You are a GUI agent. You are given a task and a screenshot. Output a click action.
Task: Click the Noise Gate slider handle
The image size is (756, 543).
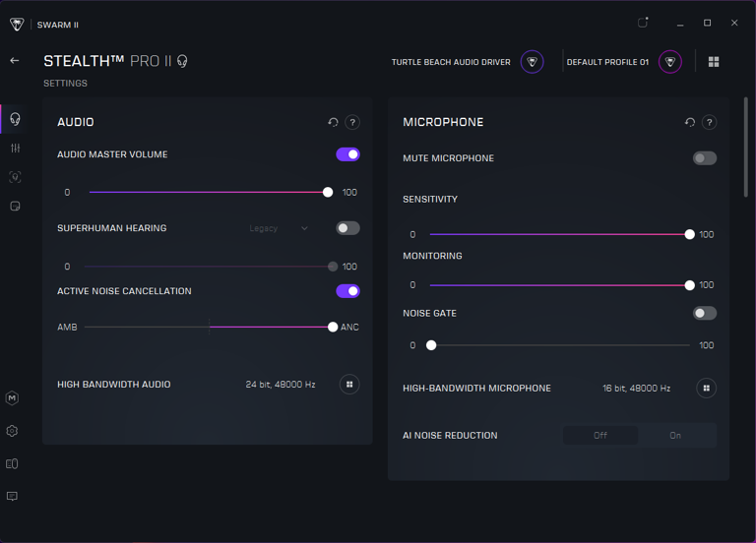pos(431,345)
